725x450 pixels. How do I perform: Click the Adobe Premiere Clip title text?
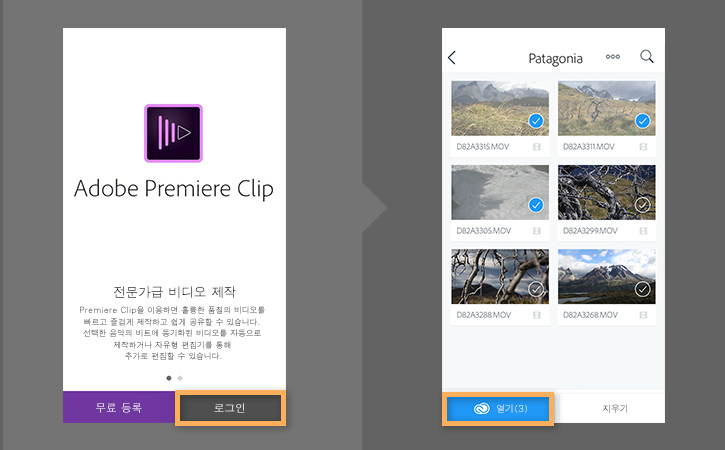point(174,189)
